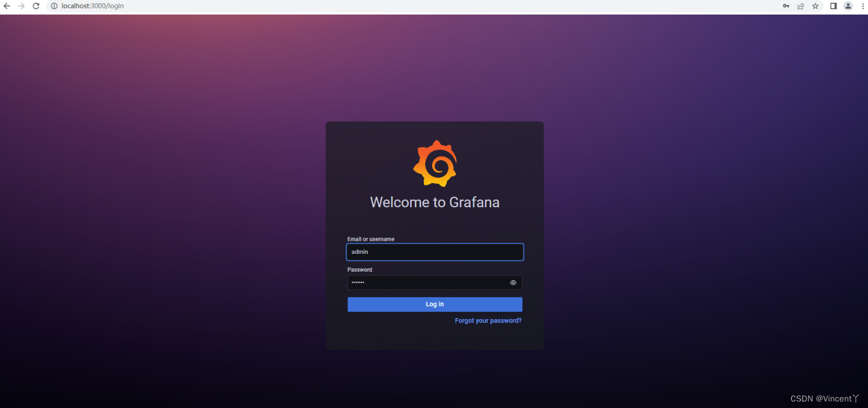Click into the Password field
868x408 pixels.
click(435, 282)
